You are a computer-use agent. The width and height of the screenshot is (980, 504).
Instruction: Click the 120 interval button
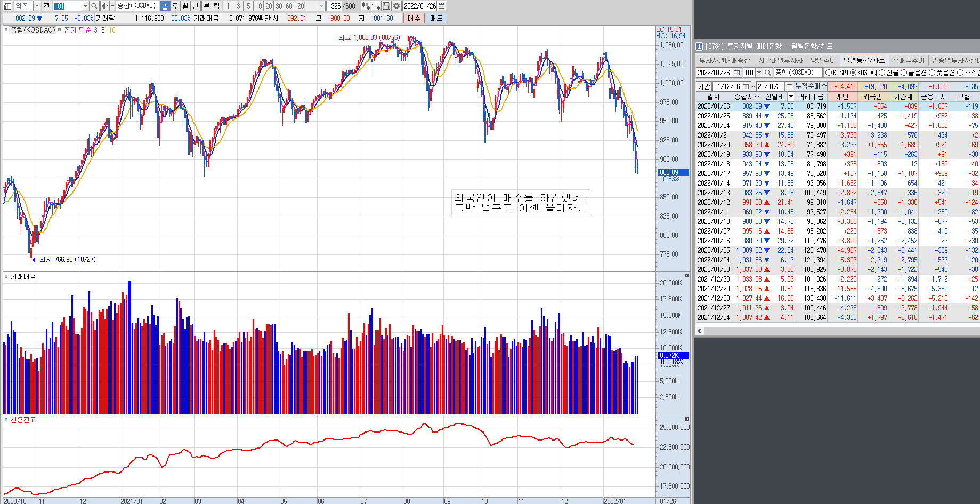[x=299, y=6]
